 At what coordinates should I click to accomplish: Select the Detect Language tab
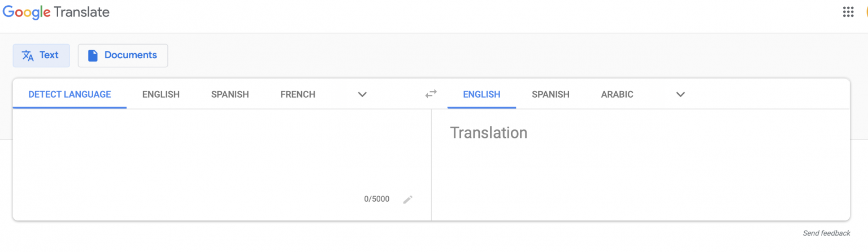[70, 94]
